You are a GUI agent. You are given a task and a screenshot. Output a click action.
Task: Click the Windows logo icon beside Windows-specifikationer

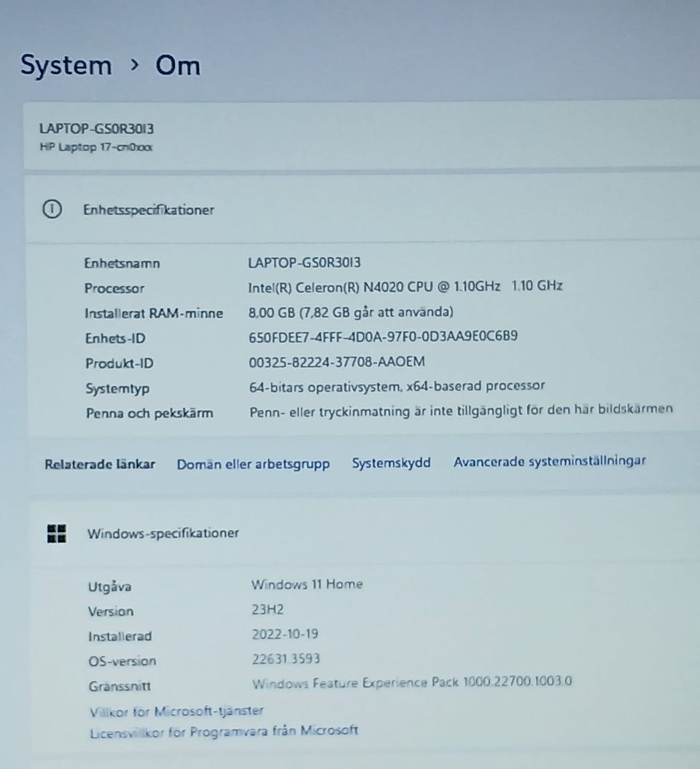click(x=56, y=533)
